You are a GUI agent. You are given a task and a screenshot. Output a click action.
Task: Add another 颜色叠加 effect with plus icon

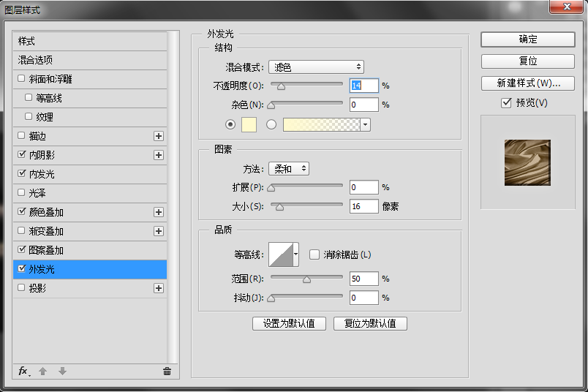coord(159,212)
